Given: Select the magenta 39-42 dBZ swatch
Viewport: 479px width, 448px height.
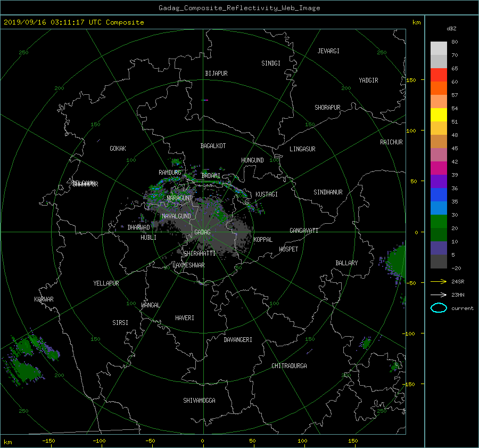Looking at the screenshot, I should point(439,168).
